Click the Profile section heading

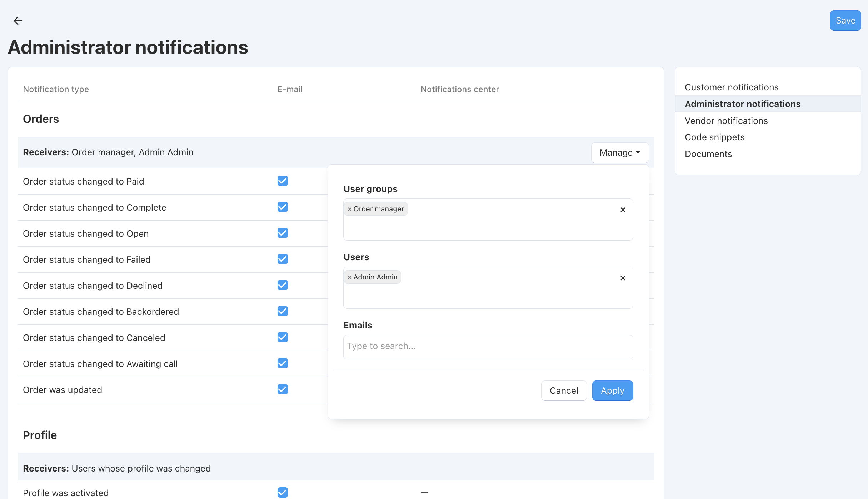tap(40, 435)
